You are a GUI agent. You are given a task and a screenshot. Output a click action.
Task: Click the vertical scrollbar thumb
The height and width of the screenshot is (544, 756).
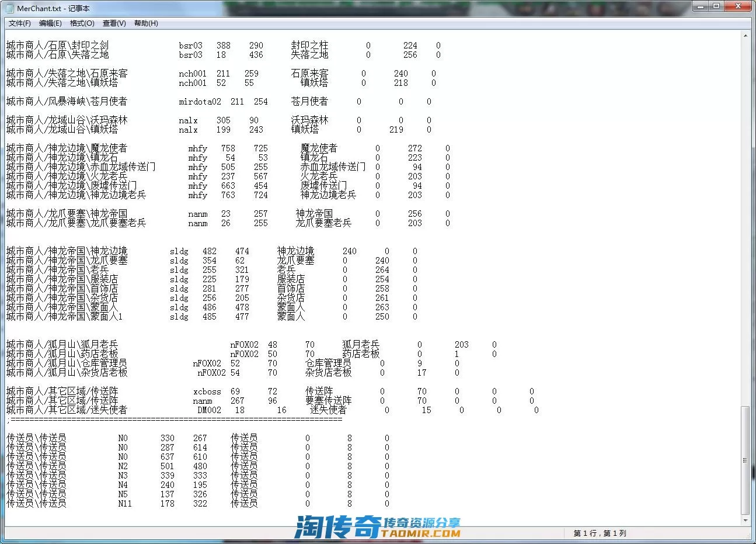pos(745,460)
